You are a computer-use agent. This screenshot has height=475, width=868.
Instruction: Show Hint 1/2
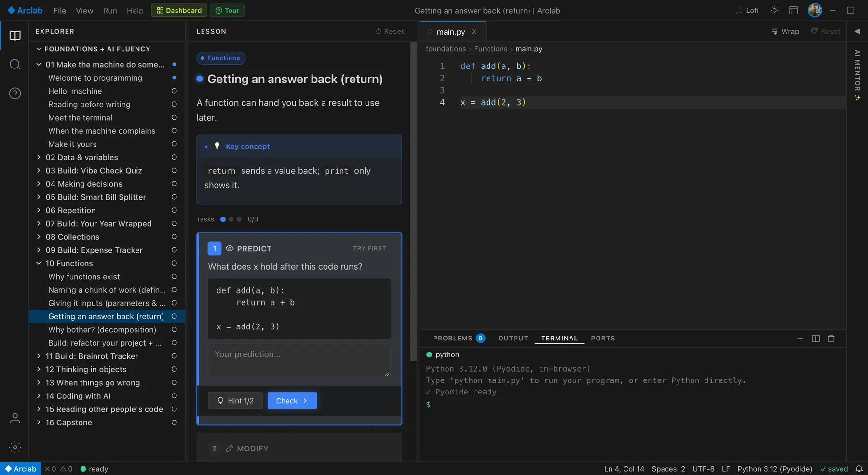tap(235, 401)
